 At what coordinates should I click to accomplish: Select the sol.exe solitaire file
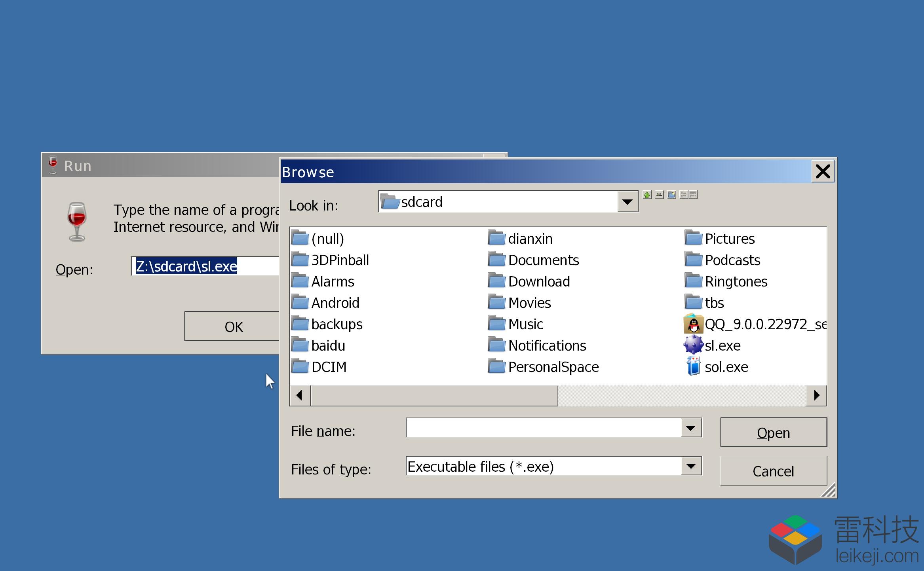717,367
